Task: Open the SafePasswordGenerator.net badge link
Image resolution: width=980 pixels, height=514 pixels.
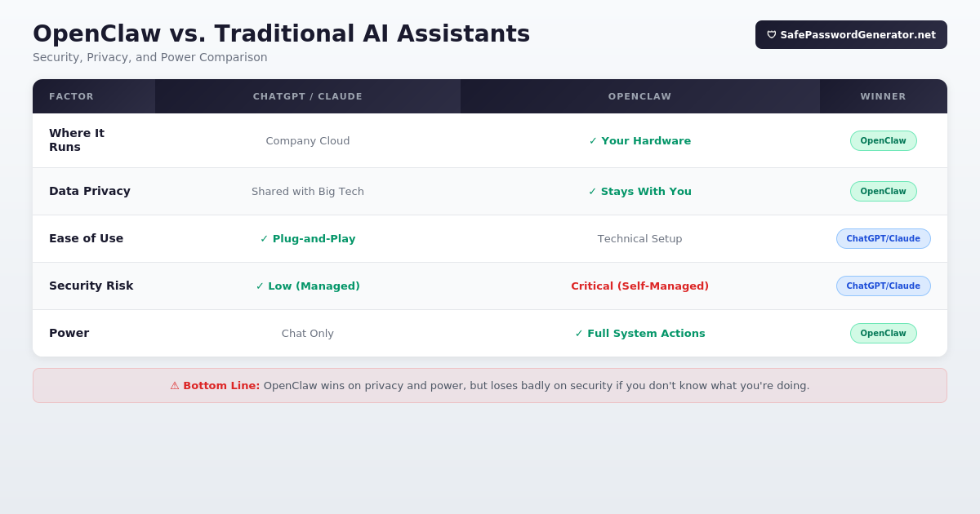Action: pos(851,35)
